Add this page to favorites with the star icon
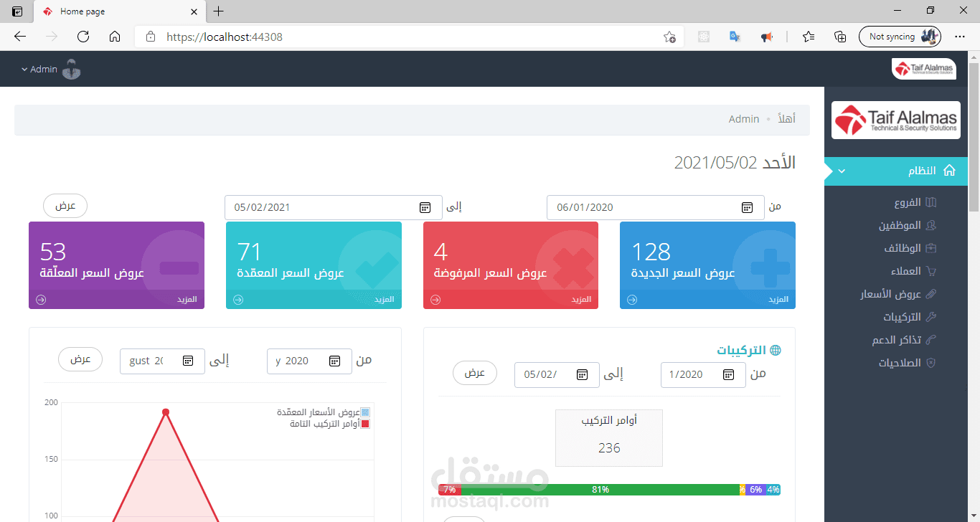 coord(669,37)
